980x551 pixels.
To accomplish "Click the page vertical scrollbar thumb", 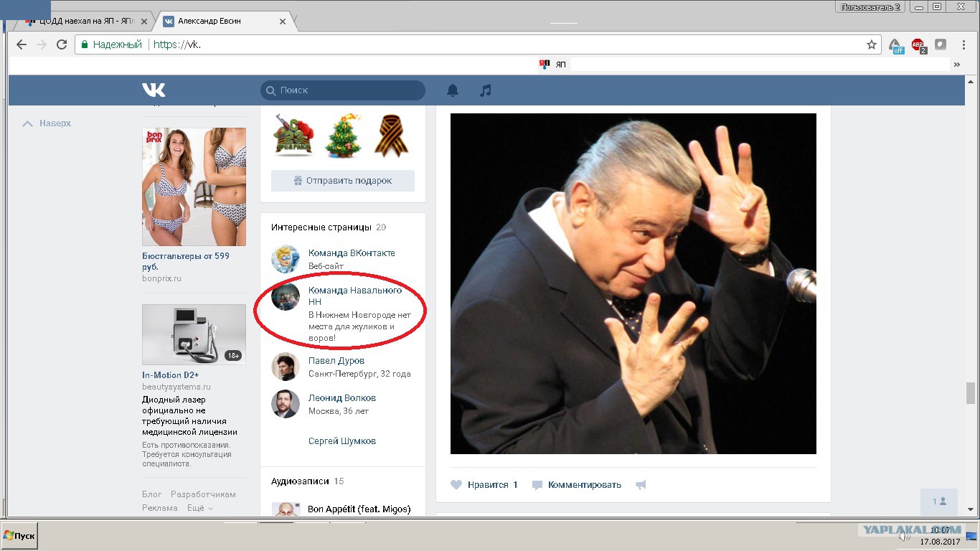I will pos(971,393).
